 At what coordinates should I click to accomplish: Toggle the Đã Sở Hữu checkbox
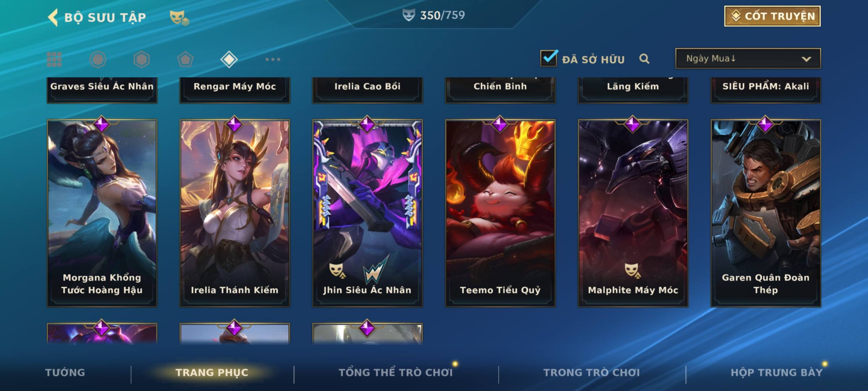tap(549, 58)
